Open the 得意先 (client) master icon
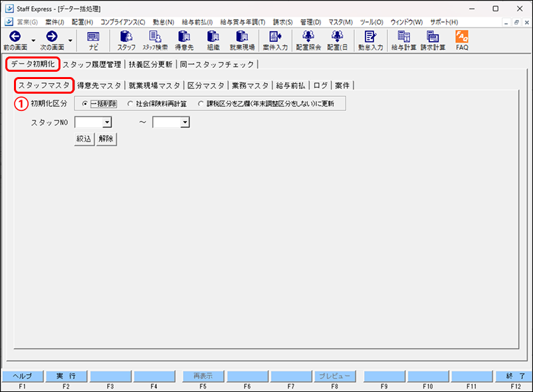Viewport: 533px width, 392px height. [x=184, y=41]
